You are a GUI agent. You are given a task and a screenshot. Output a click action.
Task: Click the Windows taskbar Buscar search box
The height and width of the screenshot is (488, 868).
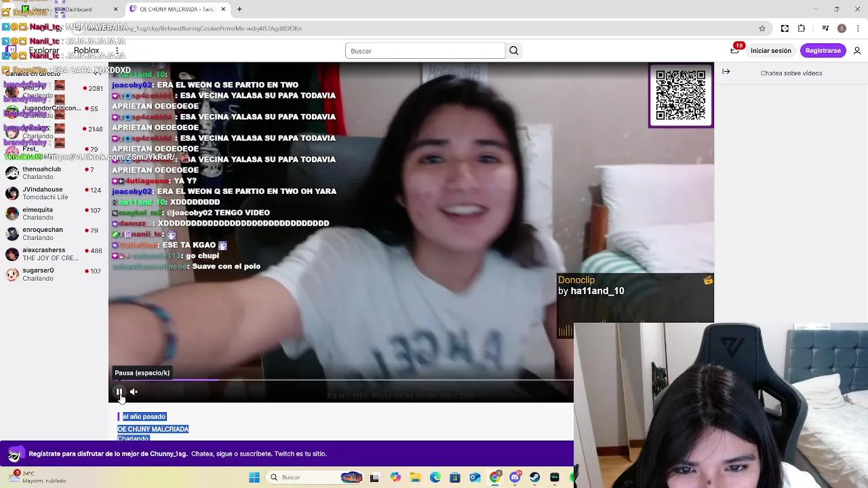click(315, 477)
